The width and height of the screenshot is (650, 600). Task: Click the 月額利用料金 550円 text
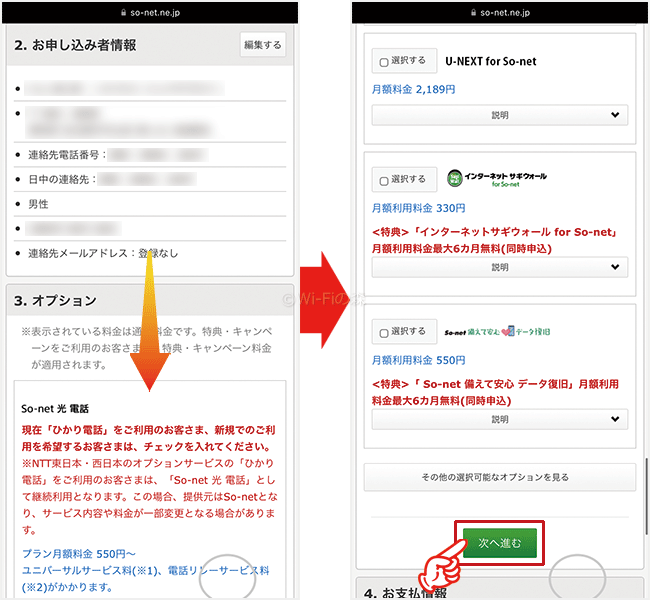[x=418, y=360]
